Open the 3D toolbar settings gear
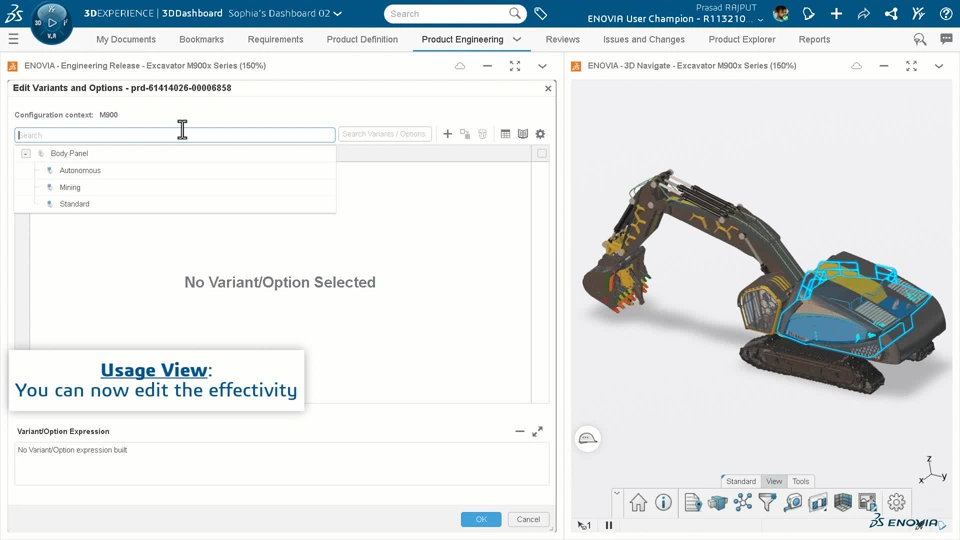960x540 pixels. click(x=896, y=503)
